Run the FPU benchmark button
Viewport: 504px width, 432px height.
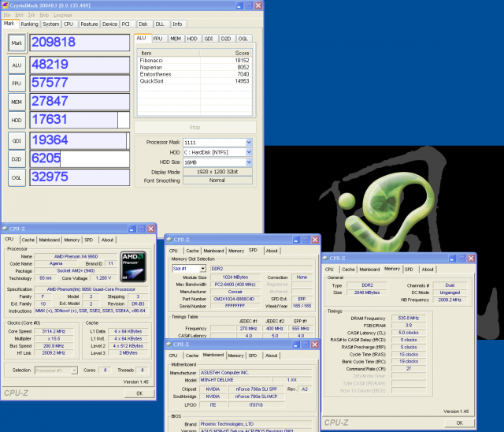pyautogui.click(x=17, y=84)
